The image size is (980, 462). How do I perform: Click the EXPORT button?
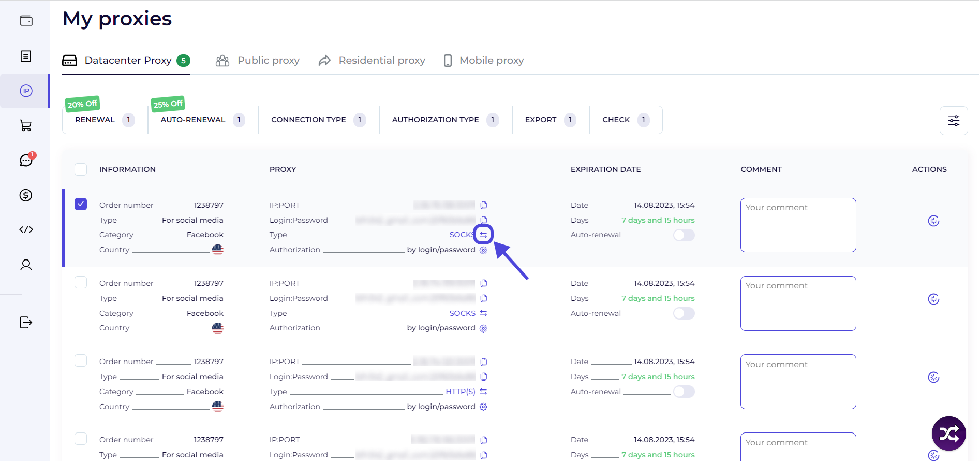click(551, 120)
